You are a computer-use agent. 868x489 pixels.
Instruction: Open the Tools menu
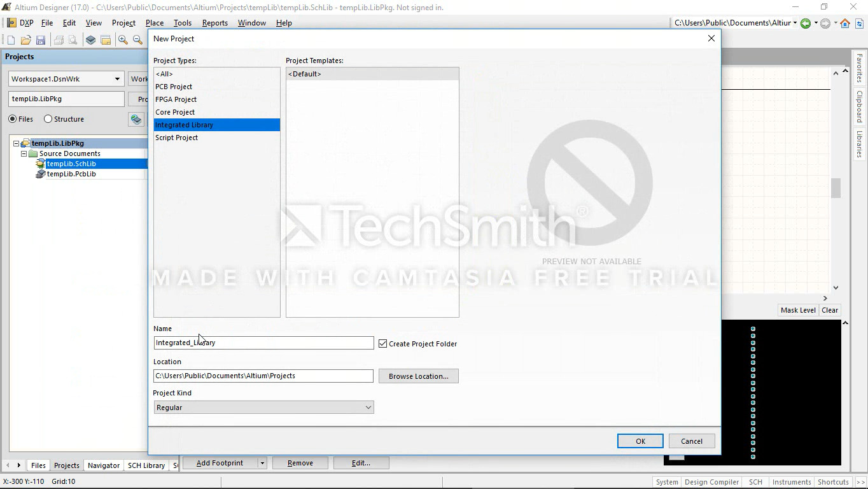pyautogui.click(x=182, y=23)
